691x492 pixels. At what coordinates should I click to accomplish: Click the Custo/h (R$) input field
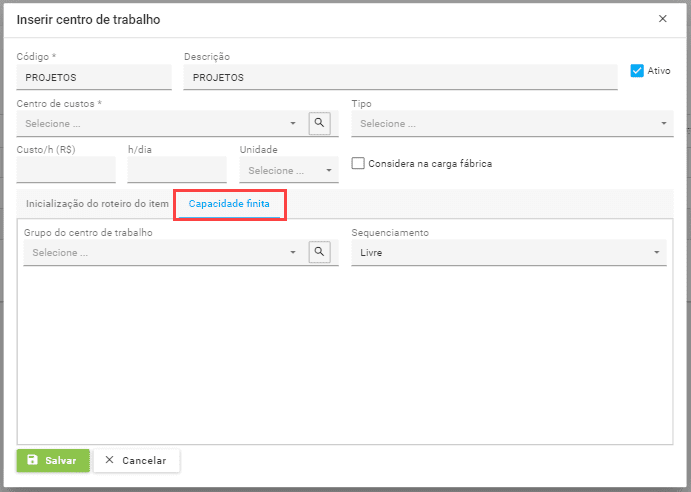click(66, 170)
